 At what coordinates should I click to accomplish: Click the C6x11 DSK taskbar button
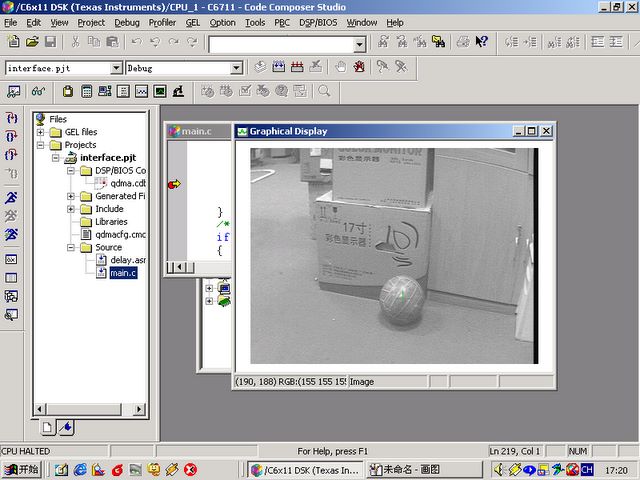(x=305, y=470)
